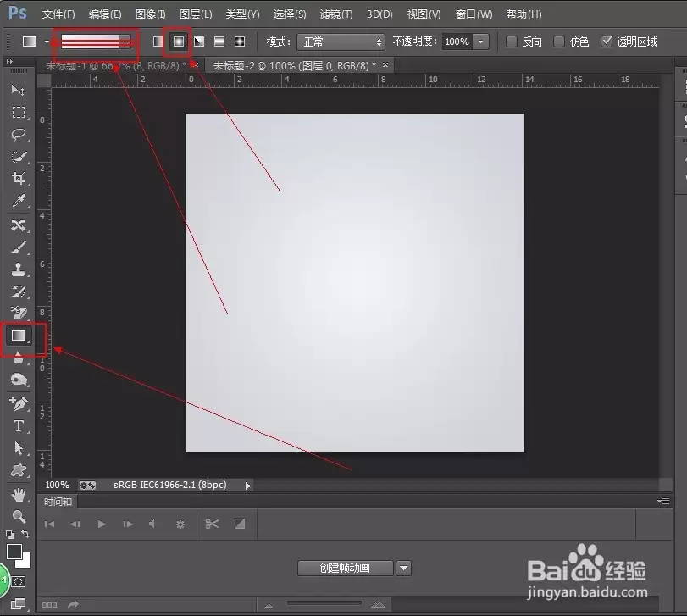Select the Sponge tool
The image size is (687, 616).
coord(19,380)
